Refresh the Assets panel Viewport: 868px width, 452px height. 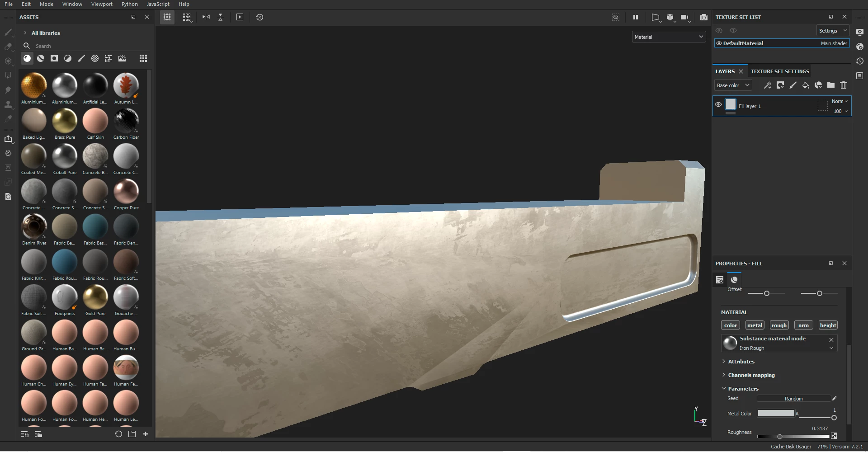click(x=118, y=434)
